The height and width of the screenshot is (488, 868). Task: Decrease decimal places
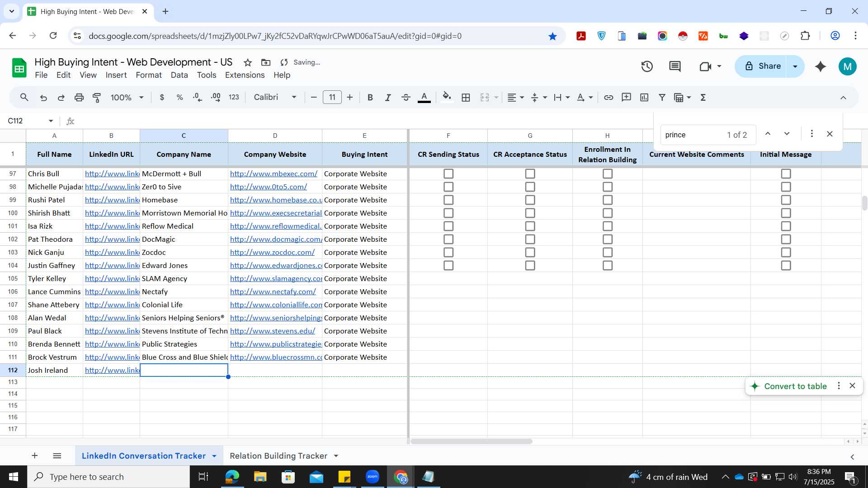click(198, 98)
